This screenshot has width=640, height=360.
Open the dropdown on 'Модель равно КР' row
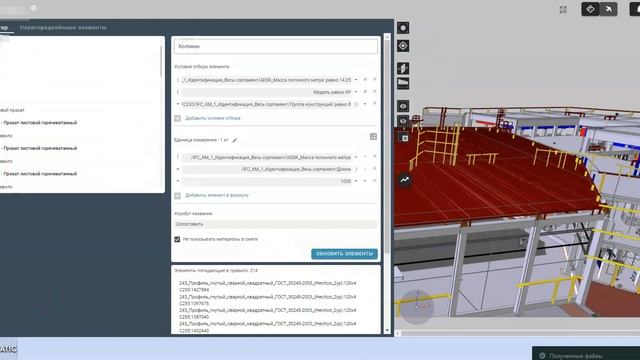tap(356, 92)
